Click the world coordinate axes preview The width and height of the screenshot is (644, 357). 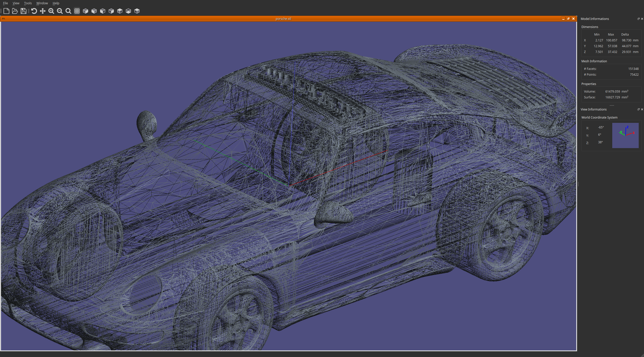626,135
